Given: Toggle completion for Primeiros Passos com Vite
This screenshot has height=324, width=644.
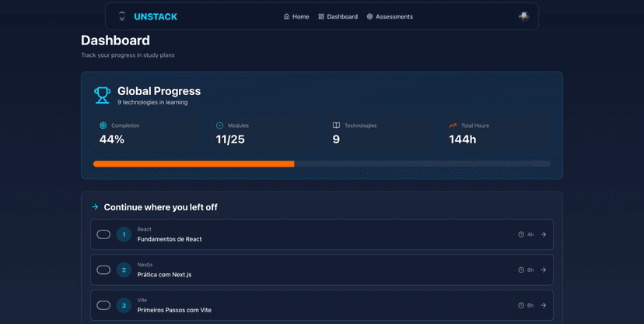Looking at the screenshot, I should tap(103, 305).
